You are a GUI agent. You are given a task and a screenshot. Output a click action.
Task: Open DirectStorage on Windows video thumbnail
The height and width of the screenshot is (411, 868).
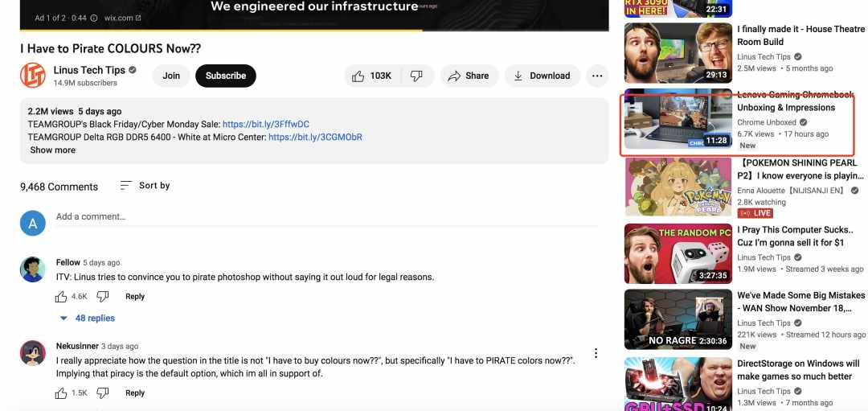tap(678, 384)
